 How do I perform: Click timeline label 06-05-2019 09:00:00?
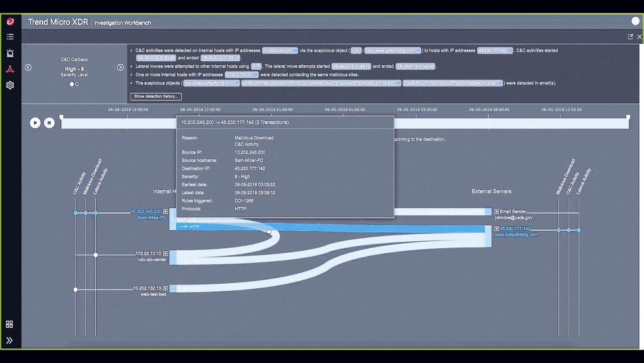point(489,110)
